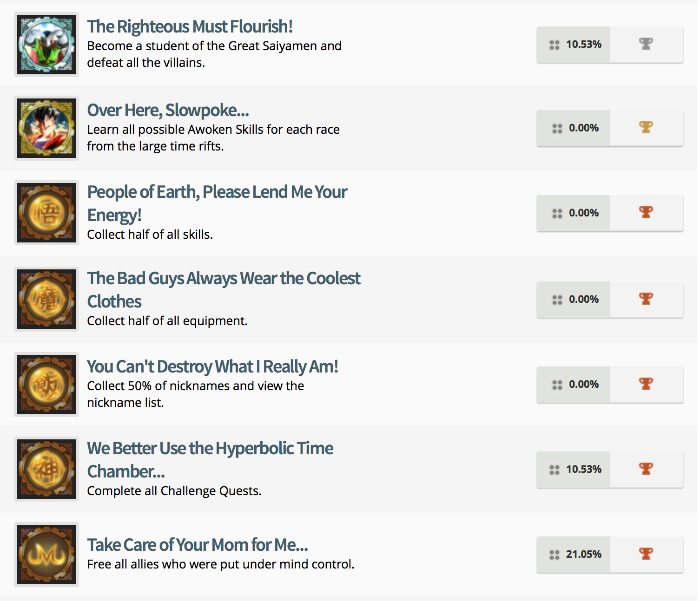Click the Majin M symbol trophy thumbnail

(46, 555)
